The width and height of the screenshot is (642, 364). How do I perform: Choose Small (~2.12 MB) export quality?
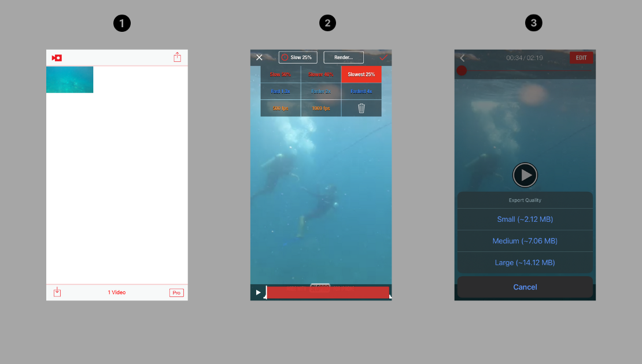click(525, 219)
